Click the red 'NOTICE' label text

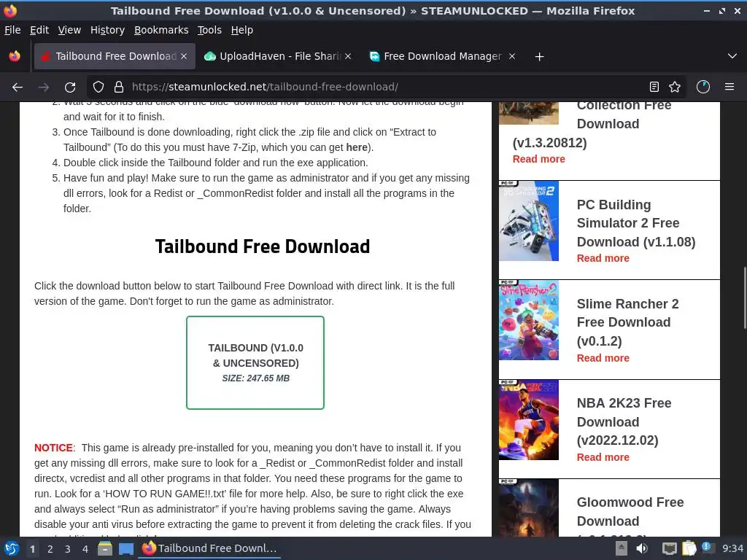pos(54,448)
